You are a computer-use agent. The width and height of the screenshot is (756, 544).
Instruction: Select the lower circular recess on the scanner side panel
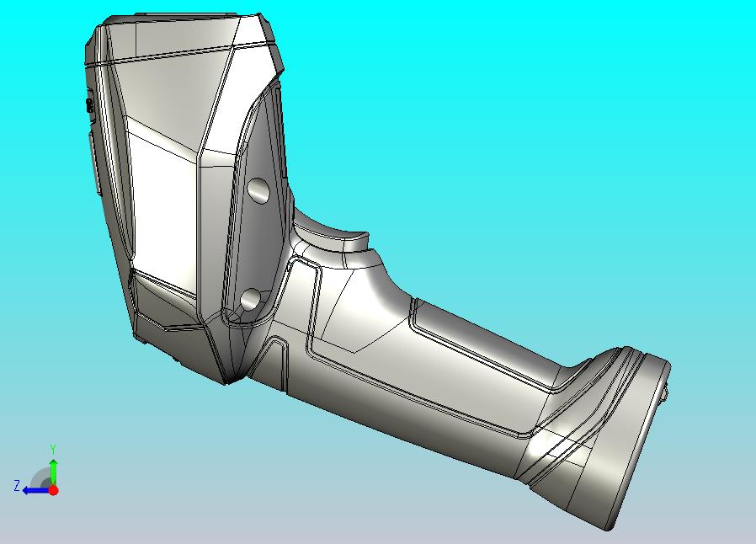(x=250, y=300)
